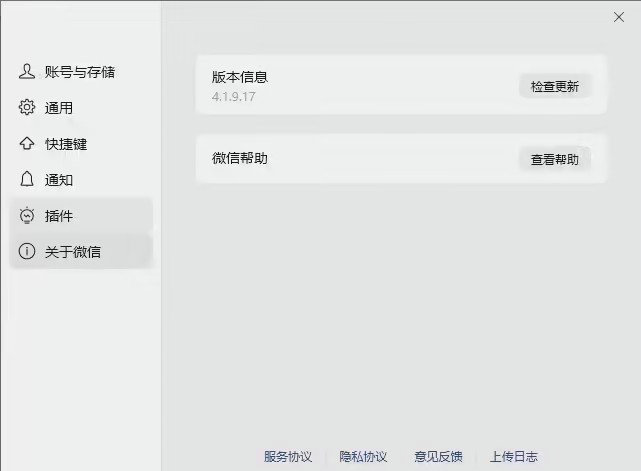Click the info icon beside 关于微信
Image resolution: width=641 pixels, height=471 pixels.
click(27, 251)
